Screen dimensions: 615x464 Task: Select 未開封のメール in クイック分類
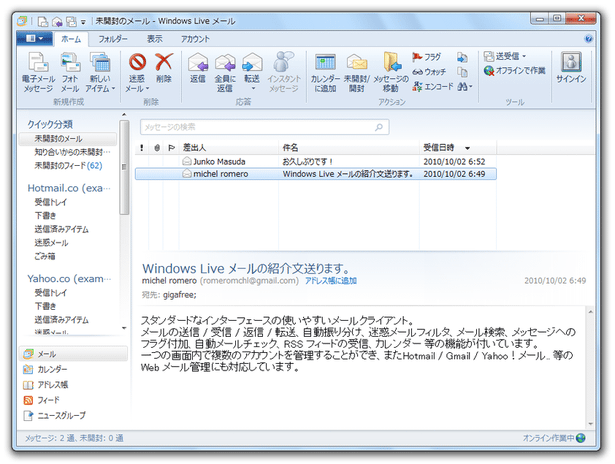pyautogui.click(x=67, y=139)
